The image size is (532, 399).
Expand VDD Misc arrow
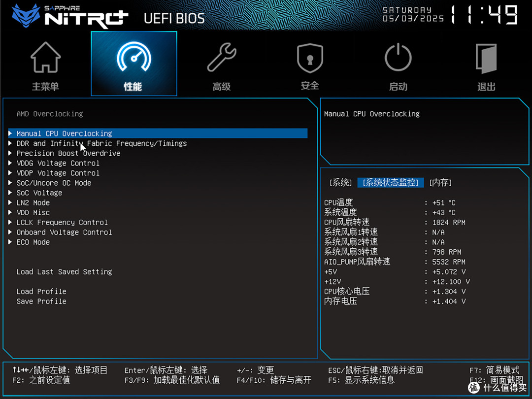[x=10, y=212]
